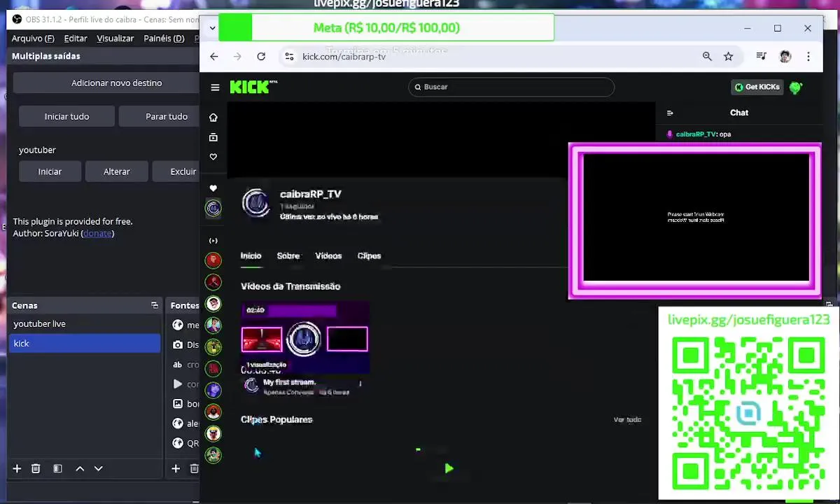Open the Visualizar menu in OBS
The height and width of the screenshot is (504, 840).
[115, 38]
